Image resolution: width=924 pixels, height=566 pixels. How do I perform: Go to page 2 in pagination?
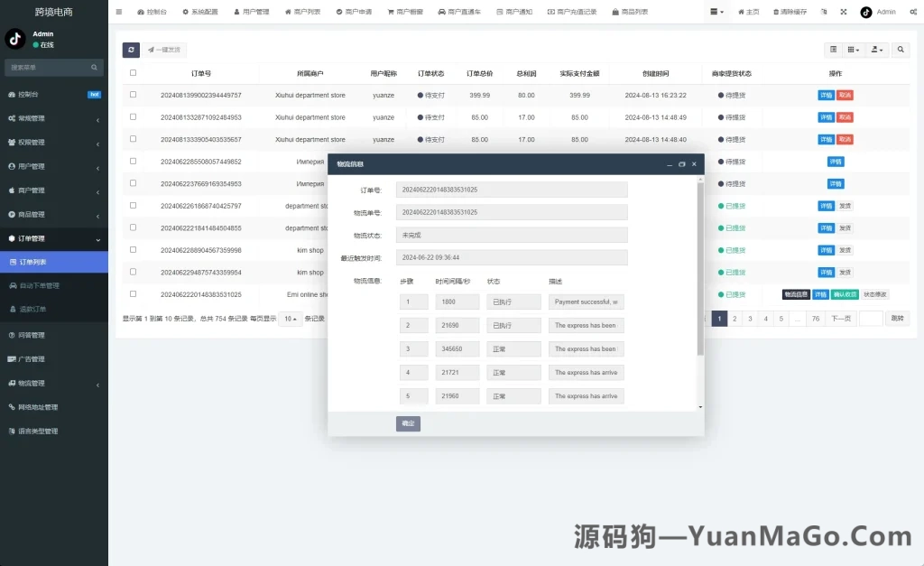[735, 318]
